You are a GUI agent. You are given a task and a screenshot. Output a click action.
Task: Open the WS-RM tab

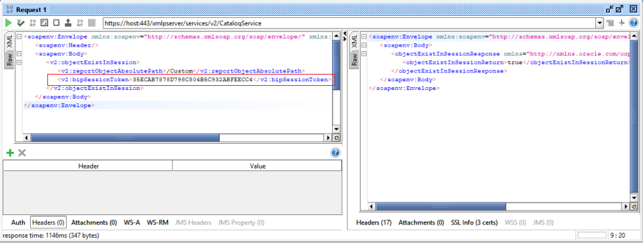[x=158, y=222]
